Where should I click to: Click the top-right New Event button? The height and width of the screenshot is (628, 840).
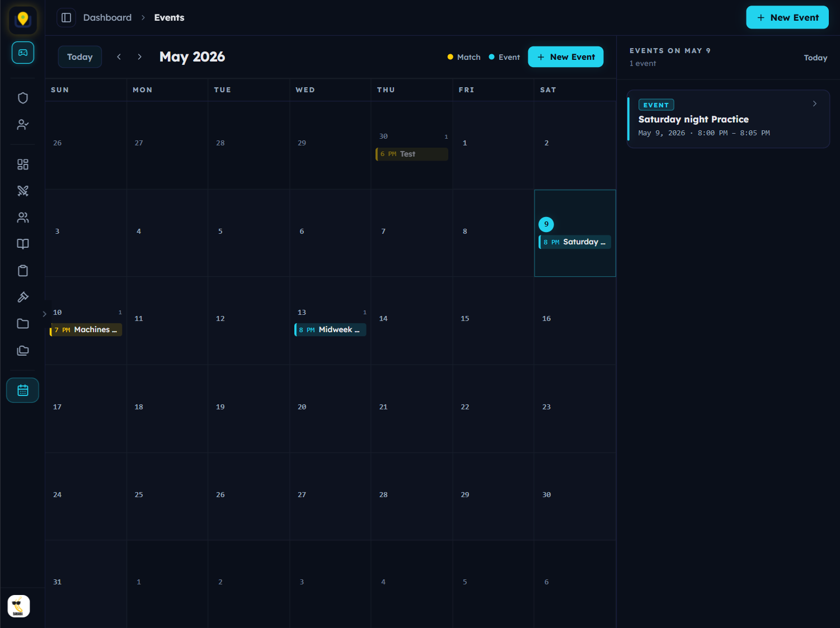[787, 17]
